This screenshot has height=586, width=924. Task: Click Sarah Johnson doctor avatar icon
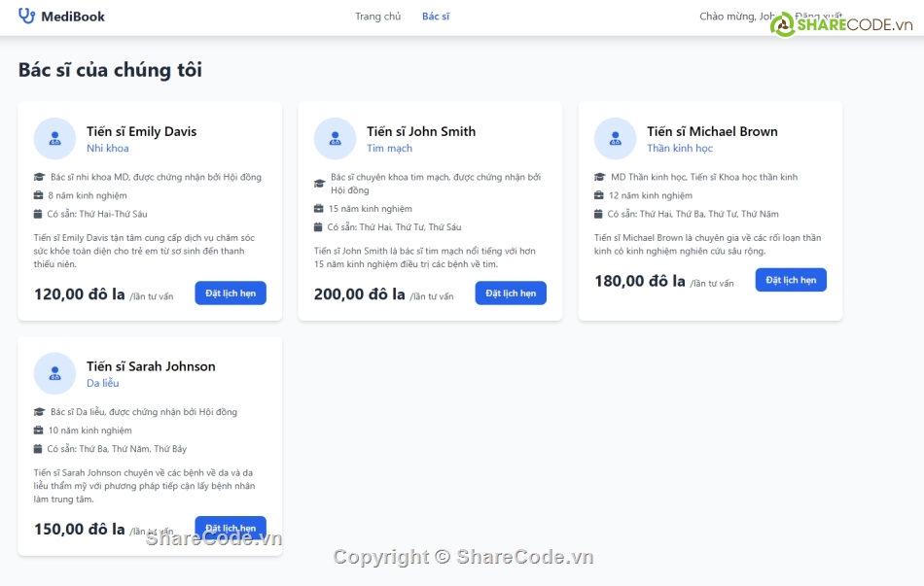tap(54, 374)
